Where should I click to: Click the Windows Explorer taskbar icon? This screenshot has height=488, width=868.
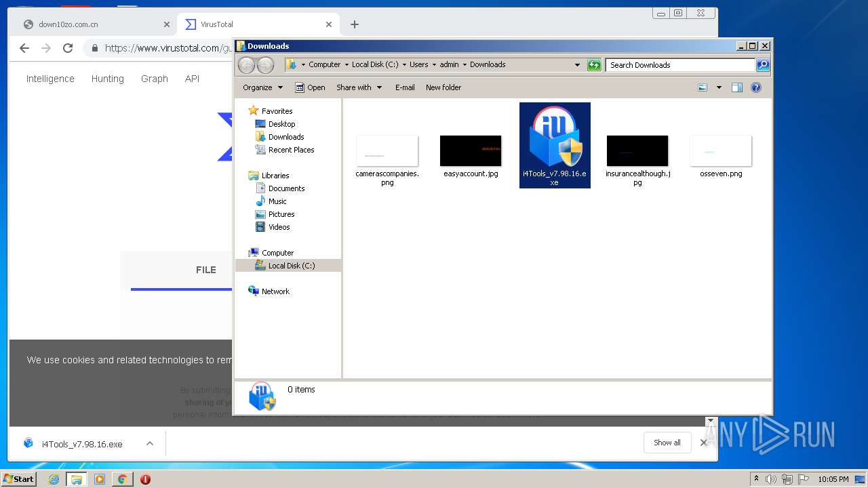click(77, 479)
